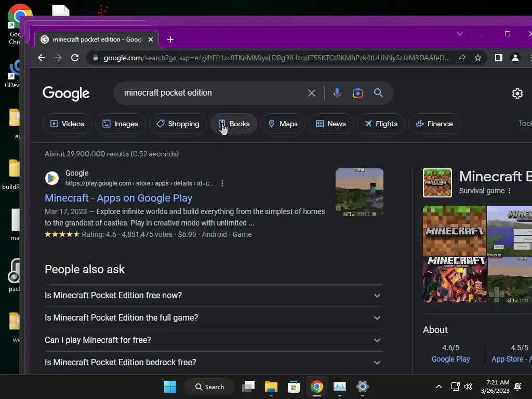Switch to Maps results
Screen dimensions: 532x399
283,124
